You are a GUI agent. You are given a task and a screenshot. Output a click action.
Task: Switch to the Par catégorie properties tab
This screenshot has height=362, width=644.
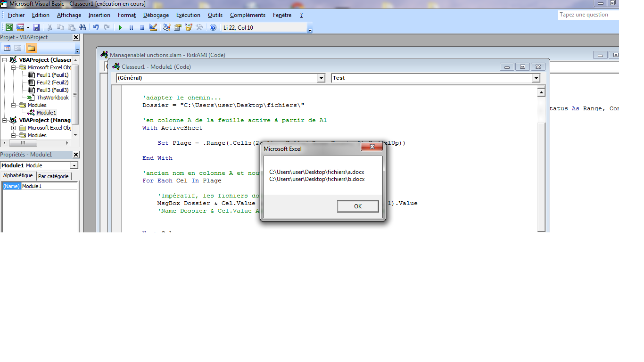pos(53,176)
